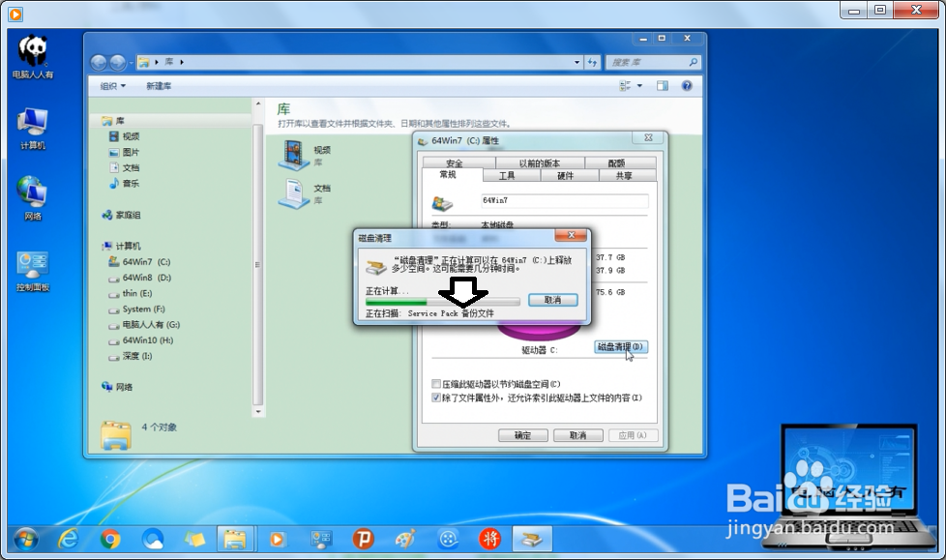The width and height of the screenshot is (946, 560).
Task: Uncheck the index drive contents checkbox
Action: coord(436,398)
